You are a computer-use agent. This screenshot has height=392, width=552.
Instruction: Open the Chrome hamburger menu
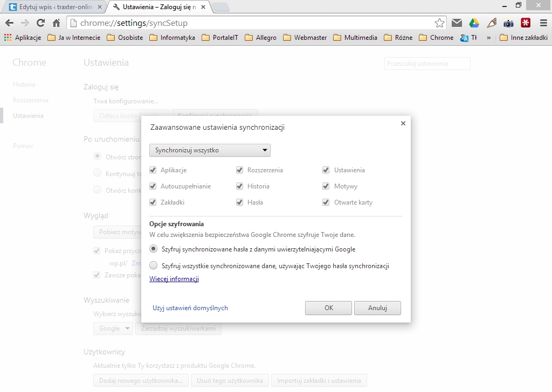point(543,23)
